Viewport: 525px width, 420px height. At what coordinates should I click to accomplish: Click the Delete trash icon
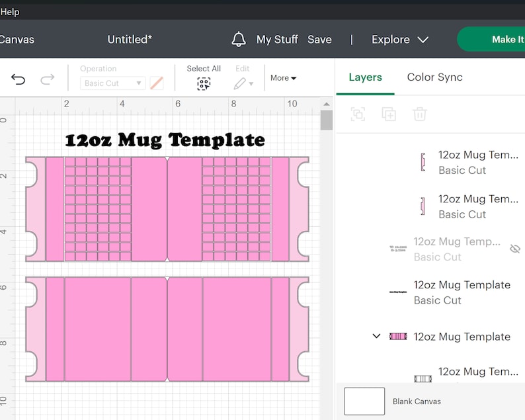(419, 114)
